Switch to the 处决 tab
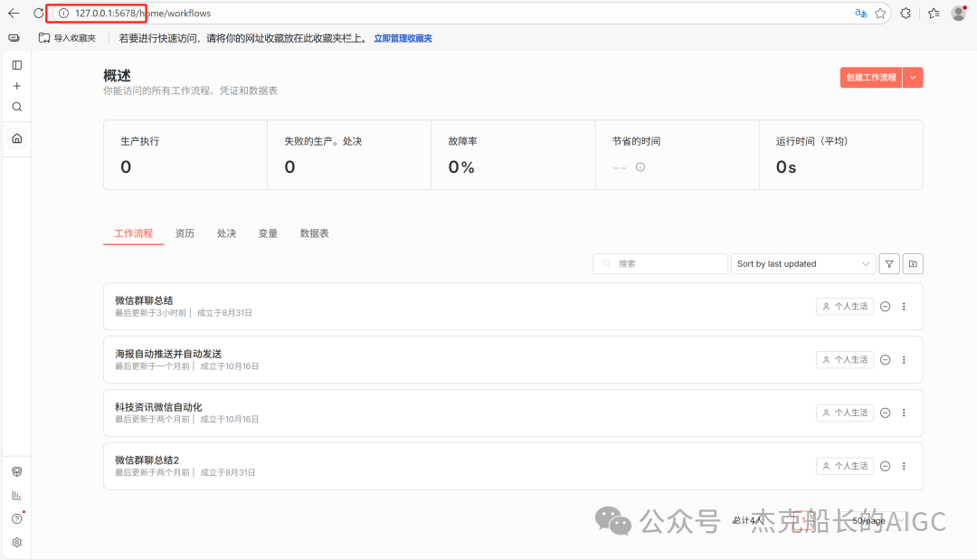The width and height of the screenshot is (977, 560). pyautogui.click(x=226, y=233)
